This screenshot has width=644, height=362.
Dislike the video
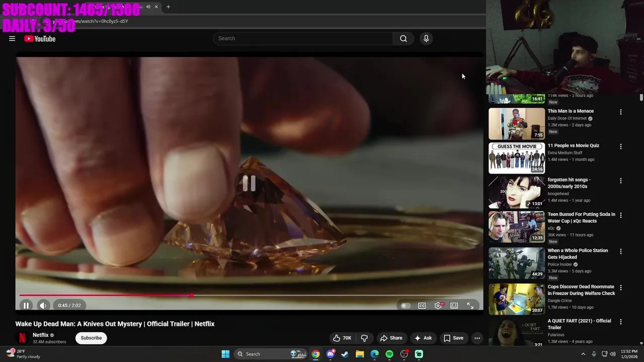pyautogui.click(x=365, y=338)
